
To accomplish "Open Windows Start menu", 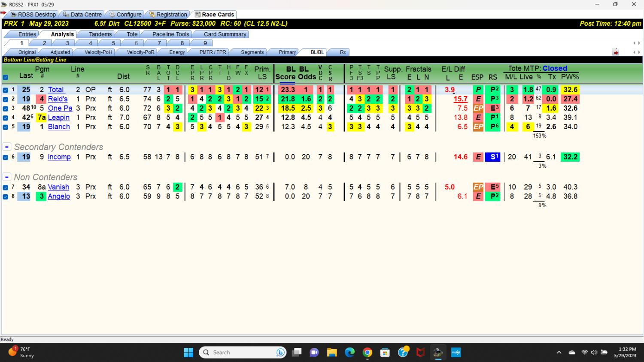I will 188,353.
